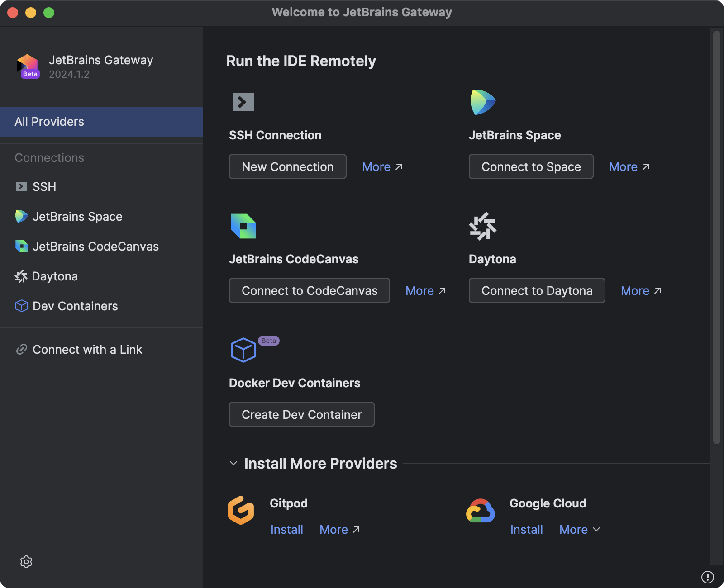Open JetBrains CodeCanvas in sidebar
724x588 pixels.
click(101, 246)
